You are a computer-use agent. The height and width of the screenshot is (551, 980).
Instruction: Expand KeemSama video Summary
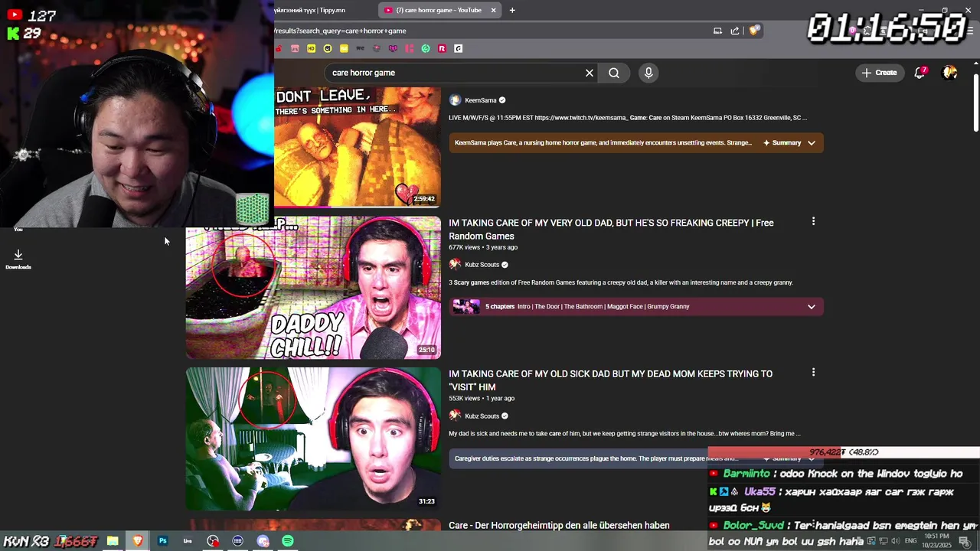coord(789,143)
